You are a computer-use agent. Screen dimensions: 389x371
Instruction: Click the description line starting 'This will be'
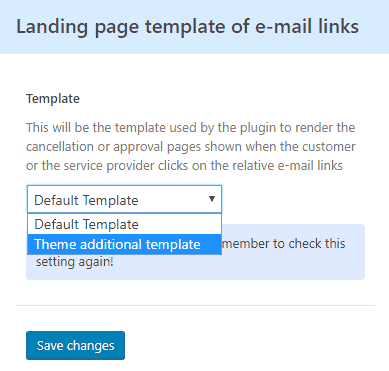point(190,128)
